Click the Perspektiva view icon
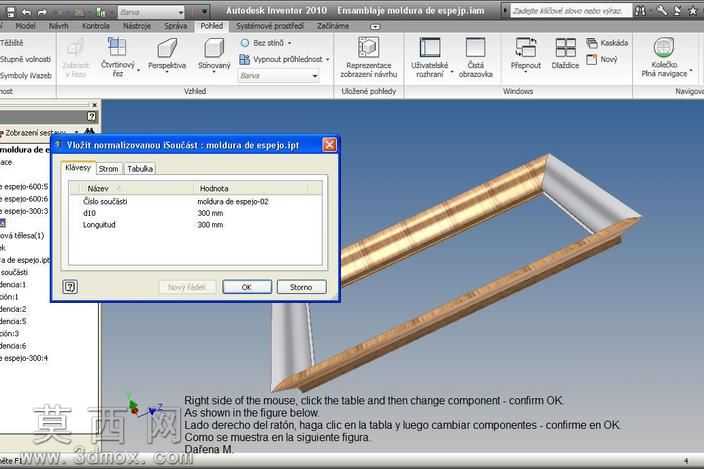The width and height of the screenshot is (704, 469). 167,48
